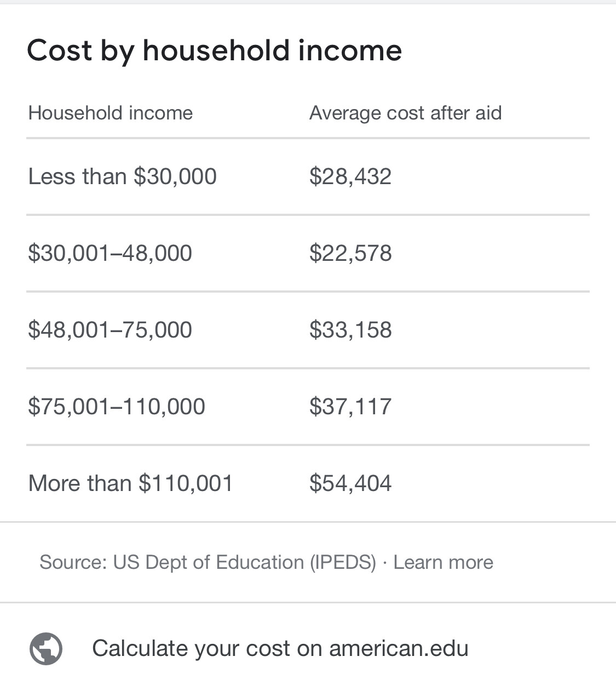Click the american.edu text in the bottom link

[399, 648]
